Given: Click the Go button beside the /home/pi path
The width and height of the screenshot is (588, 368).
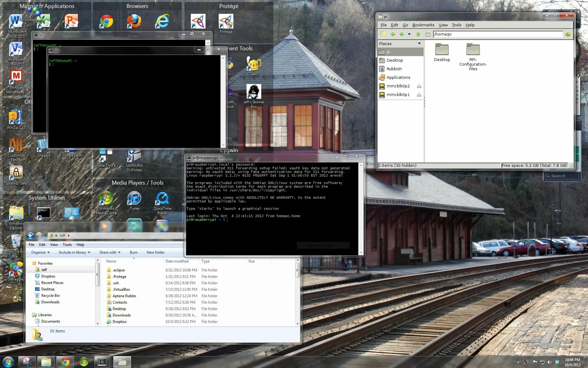Looking at the screenshot, I should (568, 34).
